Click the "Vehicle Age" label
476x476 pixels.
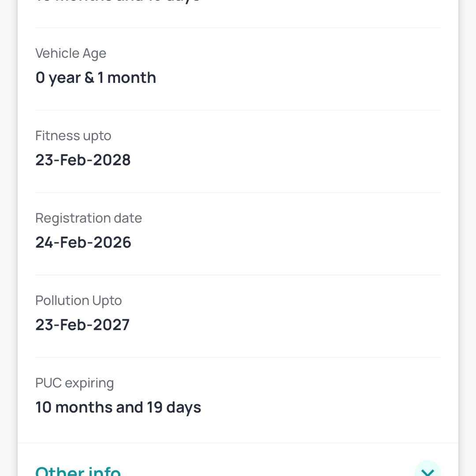[71, 53]
